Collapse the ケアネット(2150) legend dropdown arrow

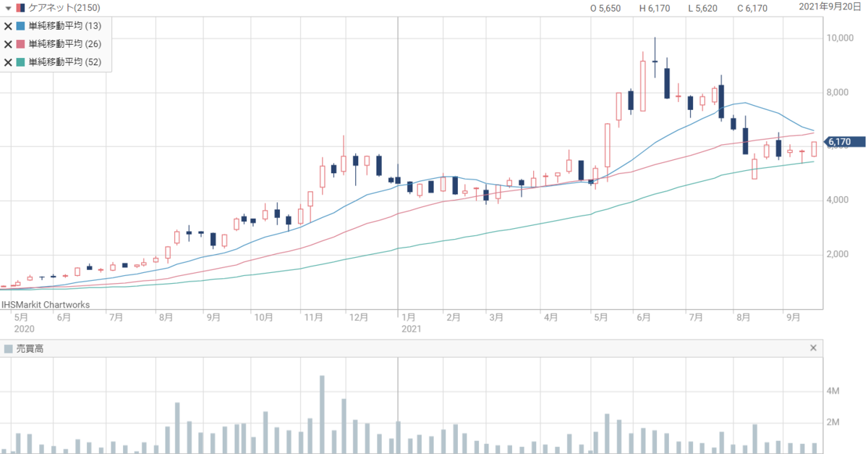tap(8, 8)
